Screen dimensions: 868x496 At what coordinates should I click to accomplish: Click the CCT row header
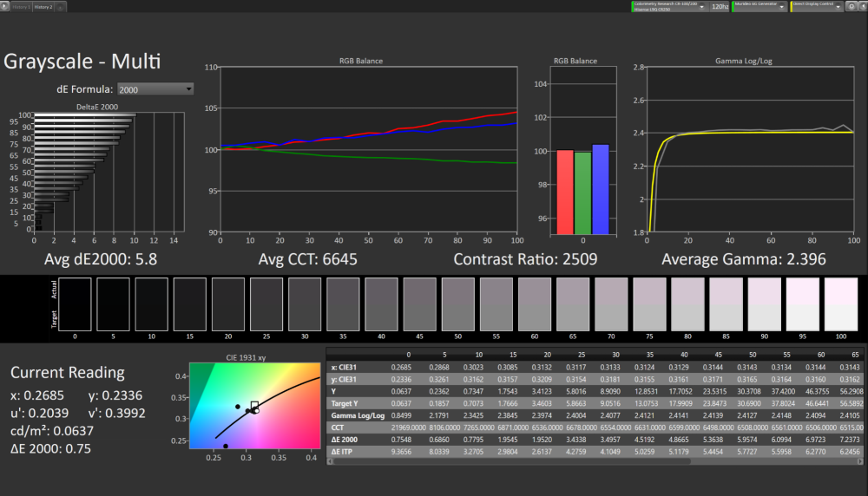(x=338, y=427)
